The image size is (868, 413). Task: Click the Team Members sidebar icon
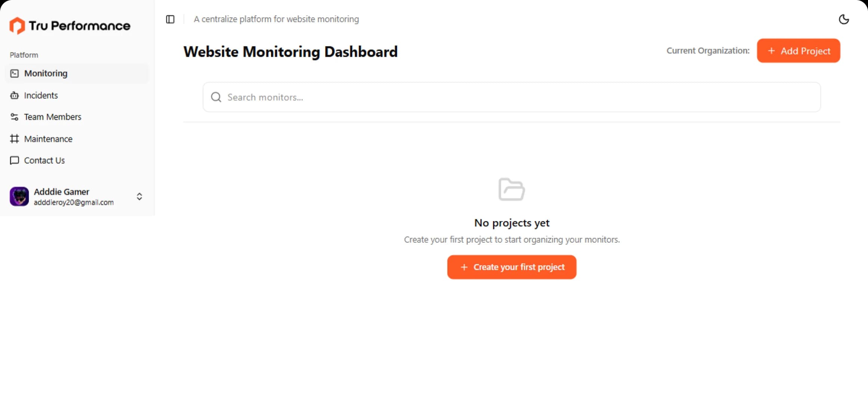[x=15, y=117]
